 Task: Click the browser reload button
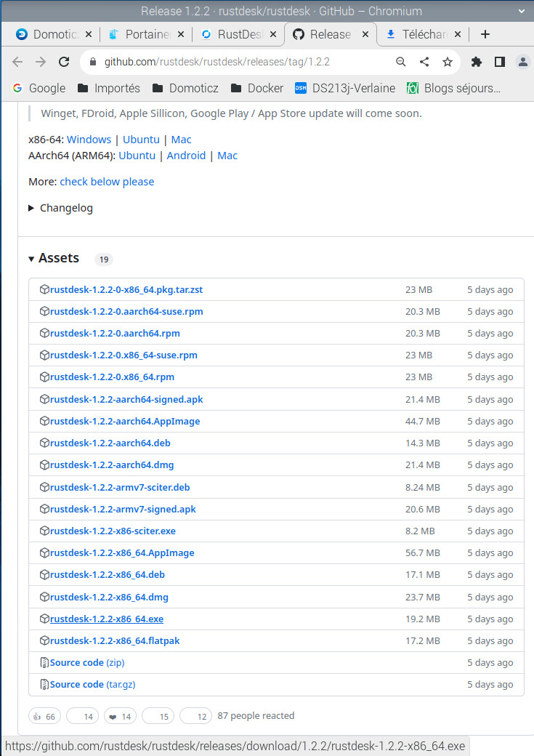click(64, 62)
